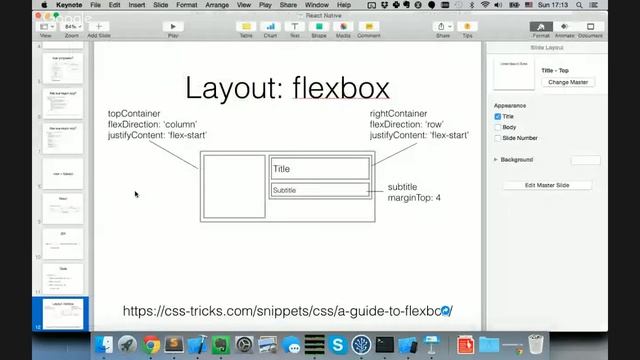Click the volume menu bar icon

tap(498, 5)
